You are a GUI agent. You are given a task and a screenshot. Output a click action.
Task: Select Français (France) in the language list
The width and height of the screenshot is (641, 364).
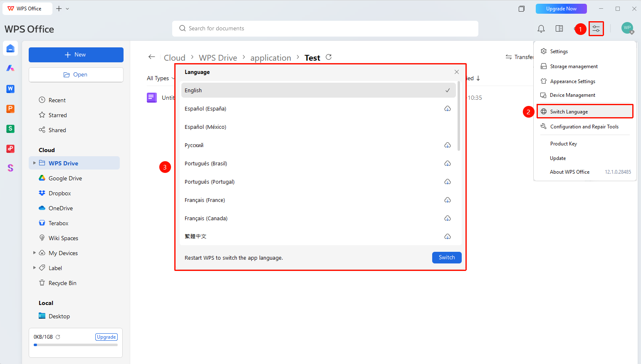pyautogui.click(x=319, y=200)
